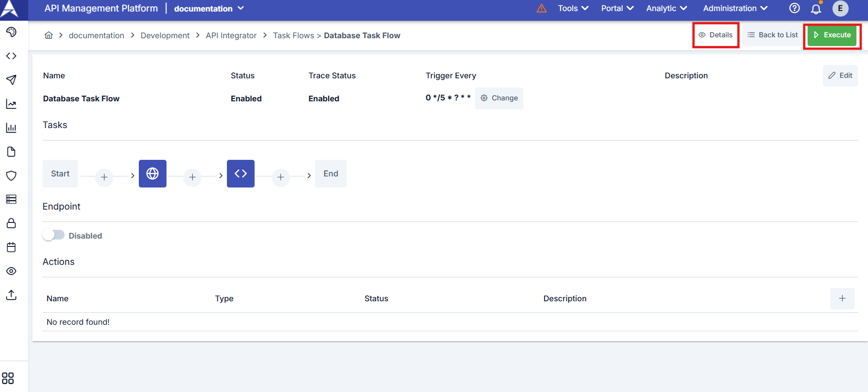Open the Details view

tap(716, 35)
